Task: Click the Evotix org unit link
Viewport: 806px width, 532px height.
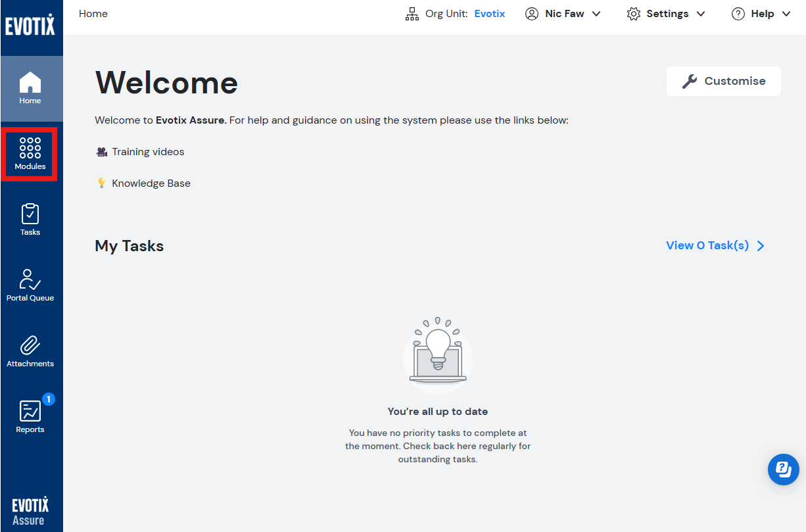Action: click(490, 14)
